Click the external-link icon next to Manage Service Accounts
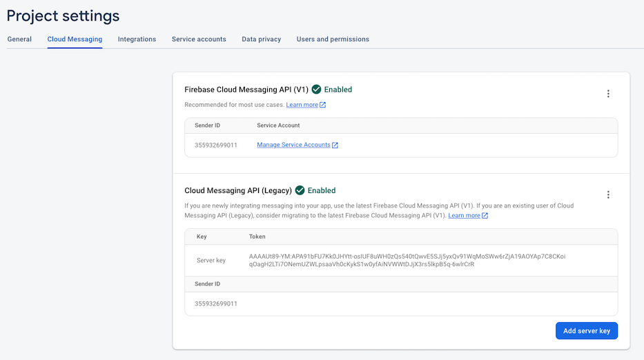The image size is (644, 360). coord(335,145)
